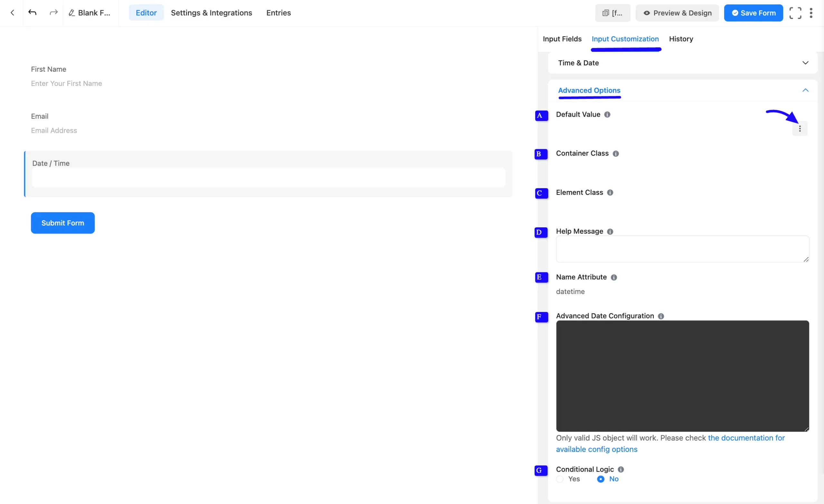Show Advanced Date Configuration info icon
The image size is (824, 504).
click(660, 316)
